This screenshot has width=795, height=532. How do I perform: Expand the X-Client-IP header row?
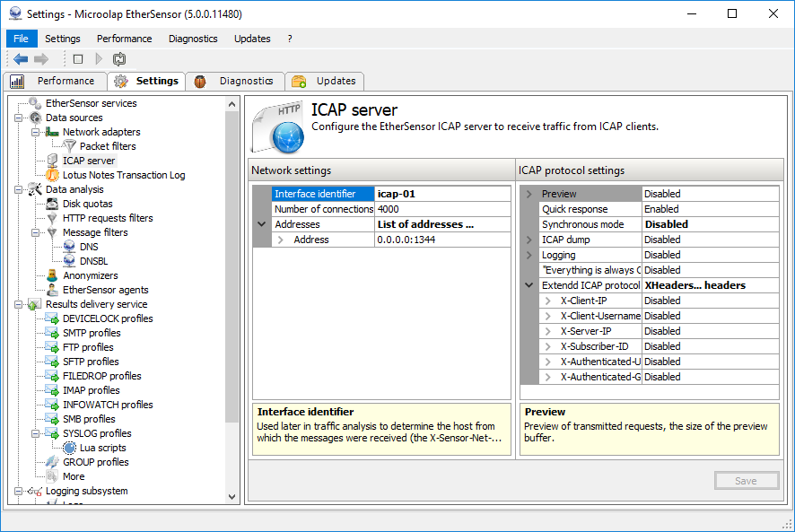point(547,301)
